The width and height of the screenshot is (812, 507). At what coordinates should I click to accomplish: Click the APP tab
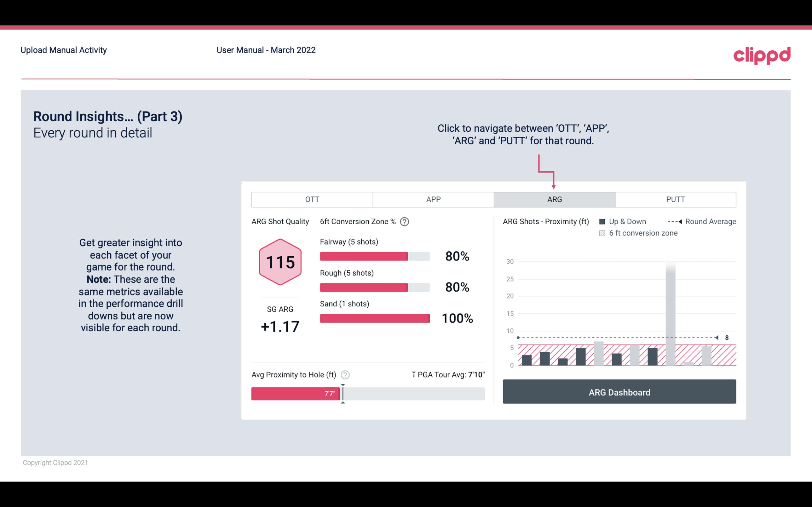(434, 199)
